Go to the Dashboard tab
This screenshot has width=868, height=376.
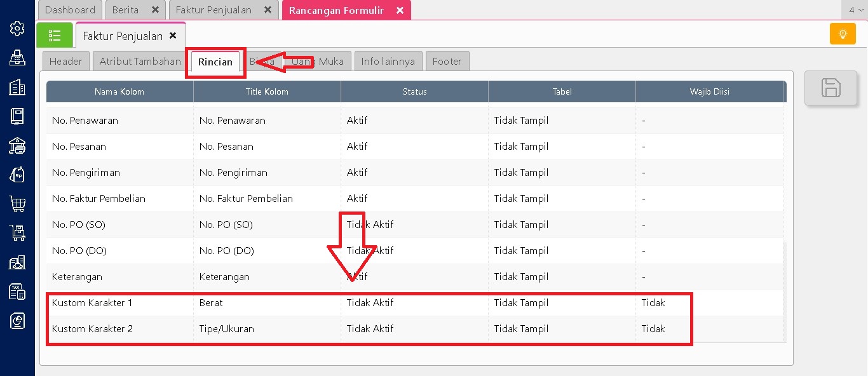click(x=70, y=10)
